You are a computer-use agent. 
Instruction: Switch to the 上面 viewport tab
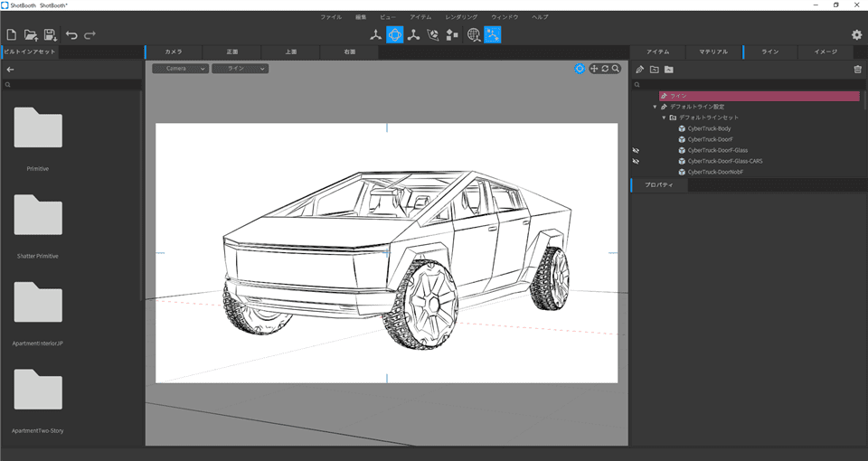pyautogui.click(x=290, y=52)
